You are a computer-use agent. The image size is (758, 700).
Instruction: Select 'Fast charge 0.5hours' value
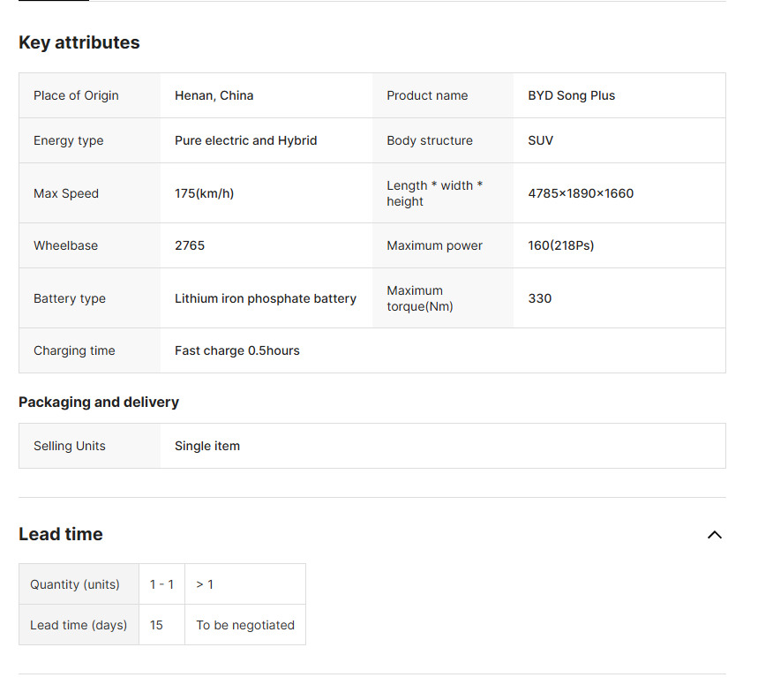[x=237, y=350]
